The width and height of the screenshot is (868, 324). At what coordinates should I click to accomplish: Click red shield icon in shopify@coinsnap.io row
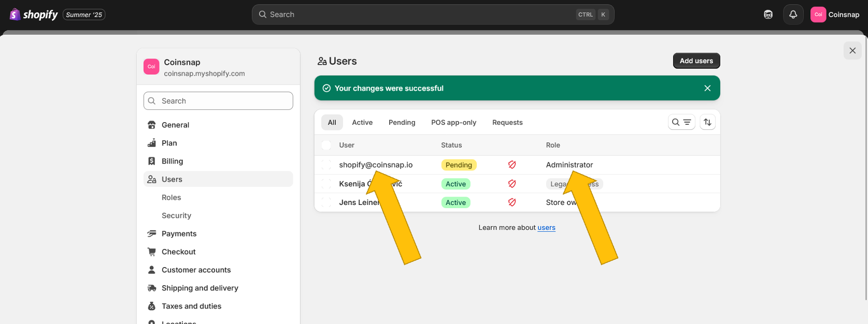(512, 165)
